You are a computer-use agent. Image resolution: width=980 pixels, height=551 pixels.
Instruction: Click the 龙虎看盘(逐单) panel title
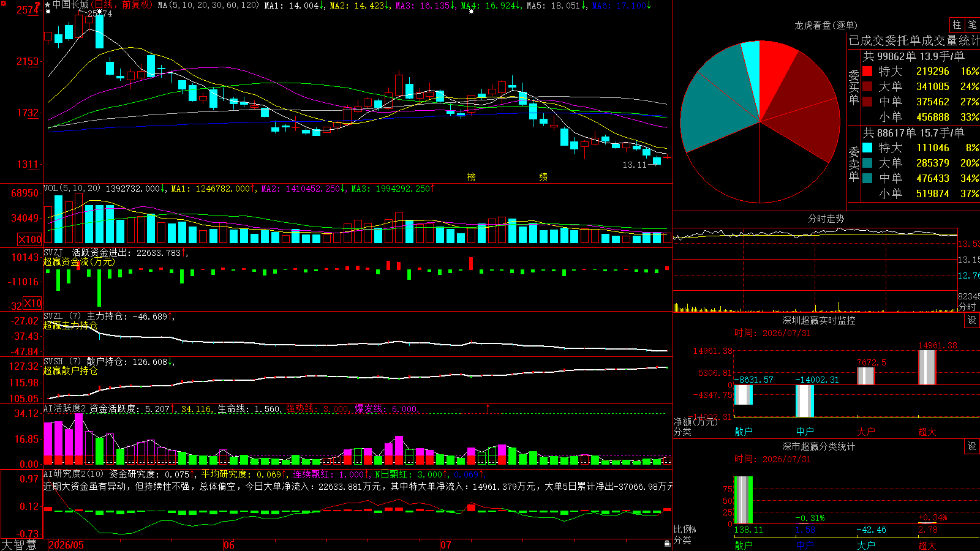826,25
